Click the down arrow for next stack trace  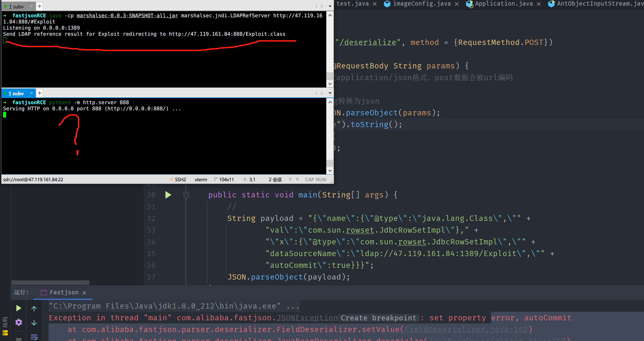[34, 323]
